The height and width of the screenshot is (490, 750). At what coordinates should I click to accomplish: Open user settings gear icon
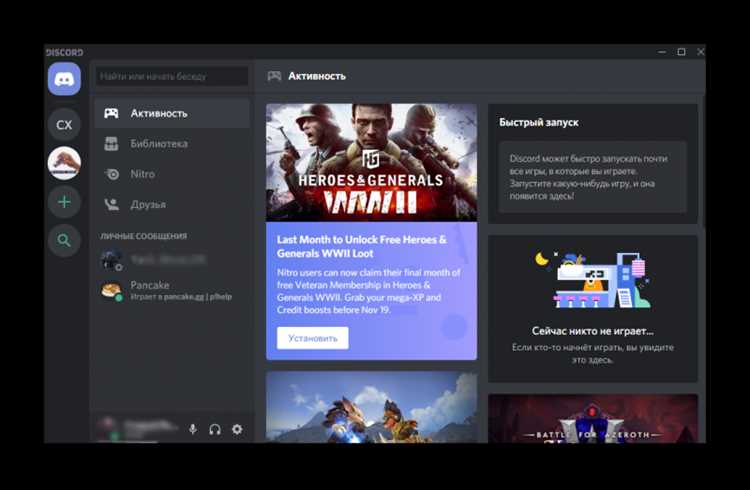pyautogui.click(x=237, y=429)
